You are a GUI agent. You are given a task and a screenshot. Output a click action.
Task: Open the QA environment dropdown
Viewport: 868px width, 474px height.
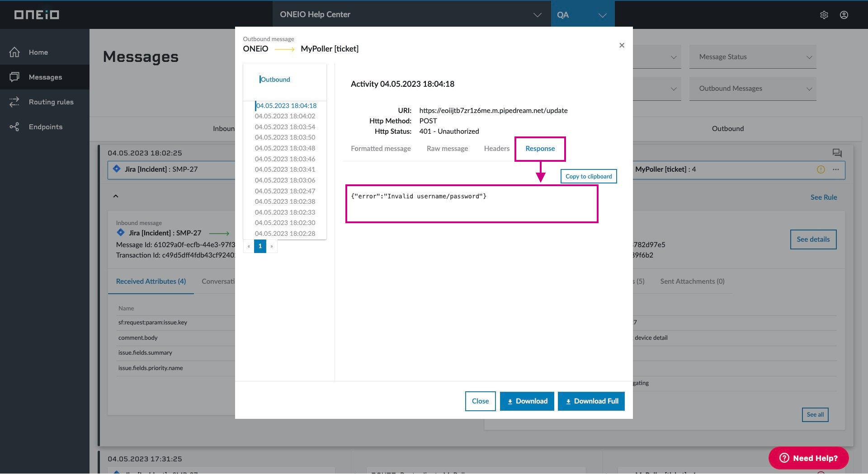[583, 15]
